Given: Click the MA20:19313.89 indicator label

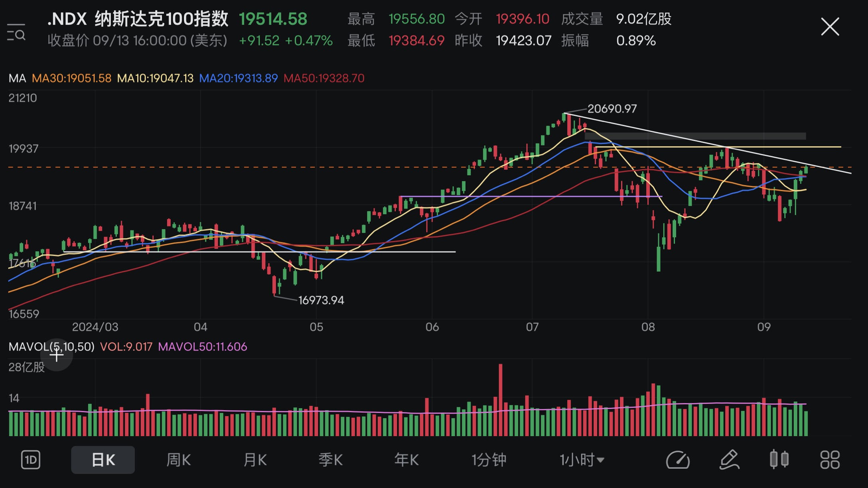Looking at the screenshot, I should [x=238, y=78].
